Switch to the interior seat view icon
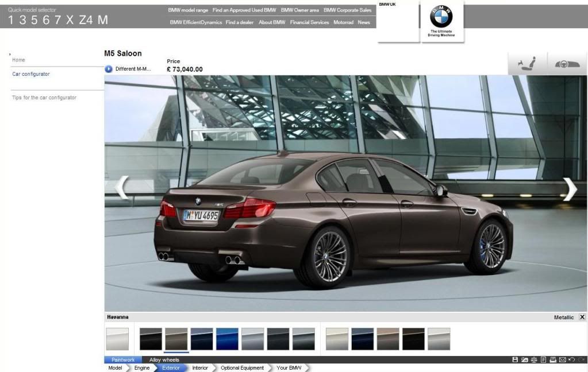Viewport: 588px width, 372px height. tap(527, 63)
